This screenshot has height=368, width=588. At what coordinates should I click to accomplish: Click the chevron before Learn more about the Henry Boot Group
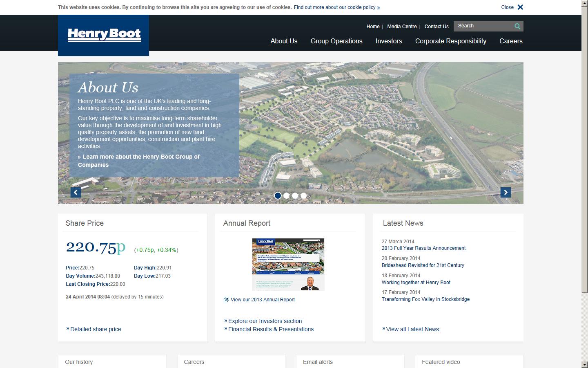(x=80, y=157)
